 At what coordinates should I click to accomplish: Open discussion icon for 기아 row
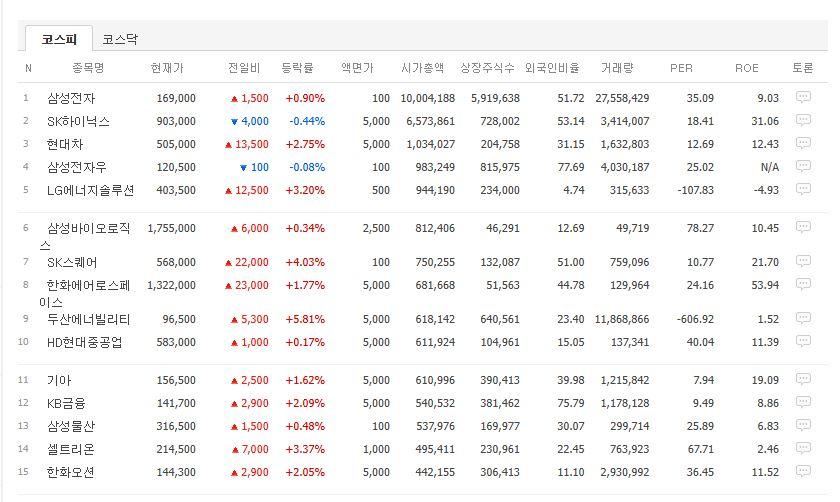click(803, 380)
